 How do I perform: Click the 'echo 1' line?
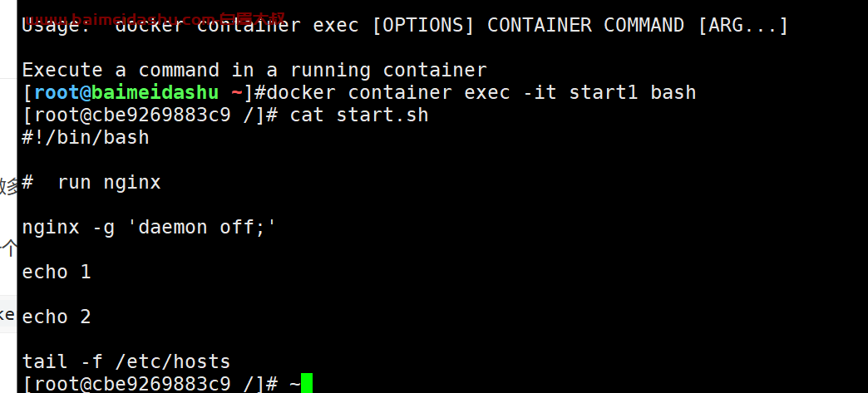click(x=57, y=272)
